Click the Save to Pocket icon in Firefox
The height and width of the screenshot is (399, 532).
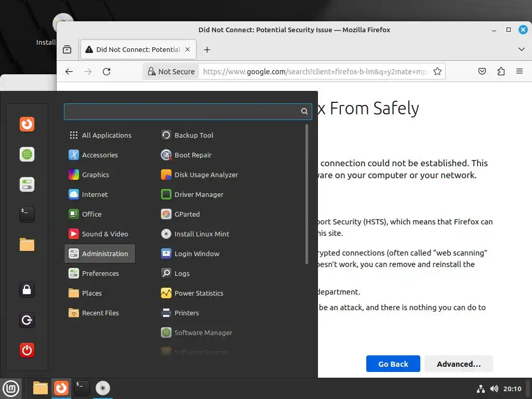(x=482, y=72)
